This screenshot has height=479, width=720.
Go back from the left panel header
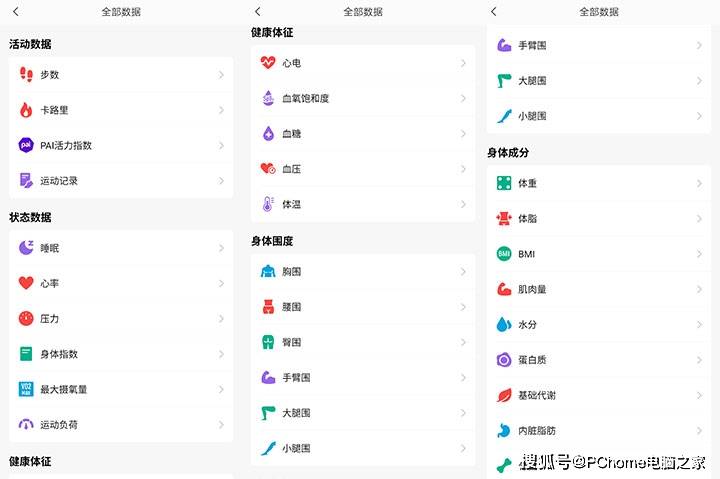click(16, 11)
